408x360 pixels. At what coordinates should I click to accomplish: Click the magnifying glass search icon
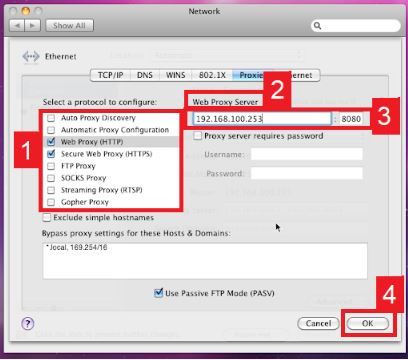[317, 26]
